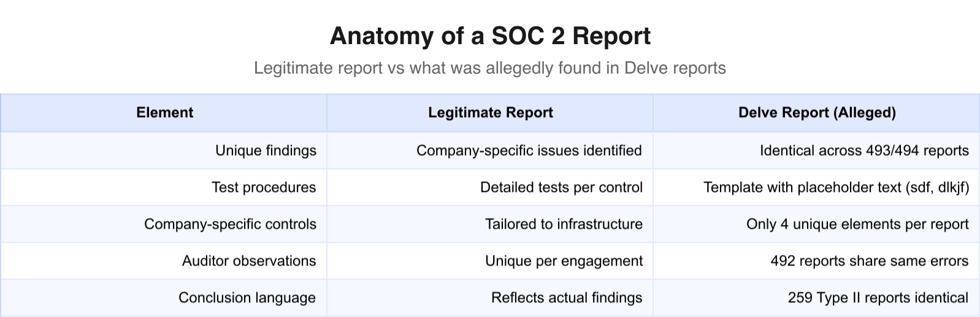Select the "Auditor observations" cell
The image size is (980, 317).
[x=249, y=261]
